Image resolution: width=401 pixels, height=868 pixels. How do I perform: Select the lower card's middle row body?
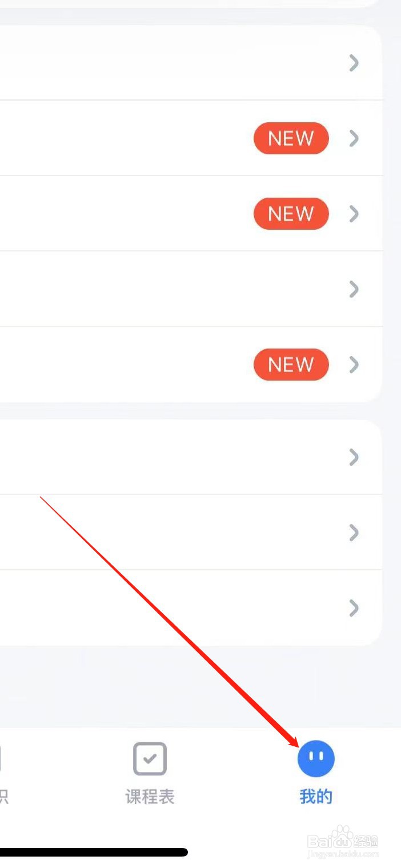tap(191, 533)
